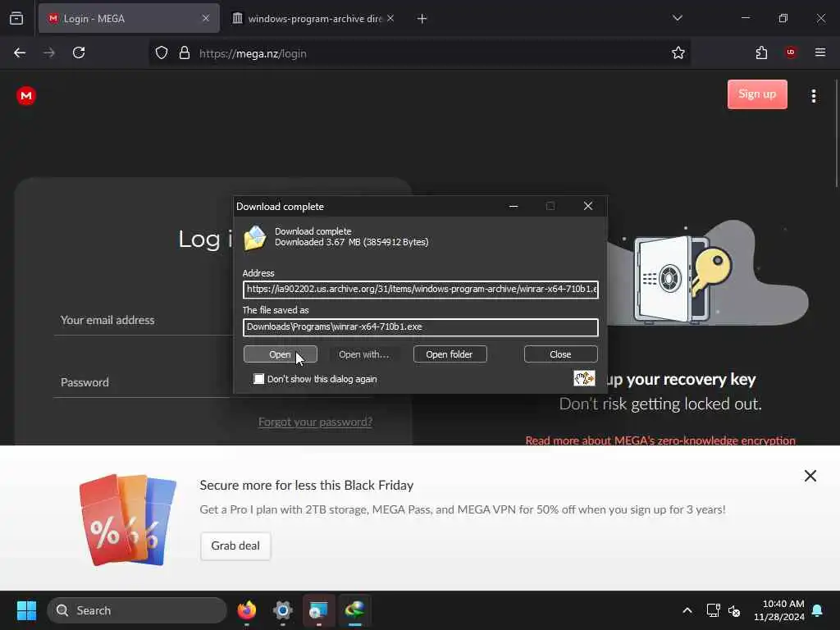The width and height of the screenshot is (840, 630).
Task: Focus the Your email address field
Action: [144, 321]
